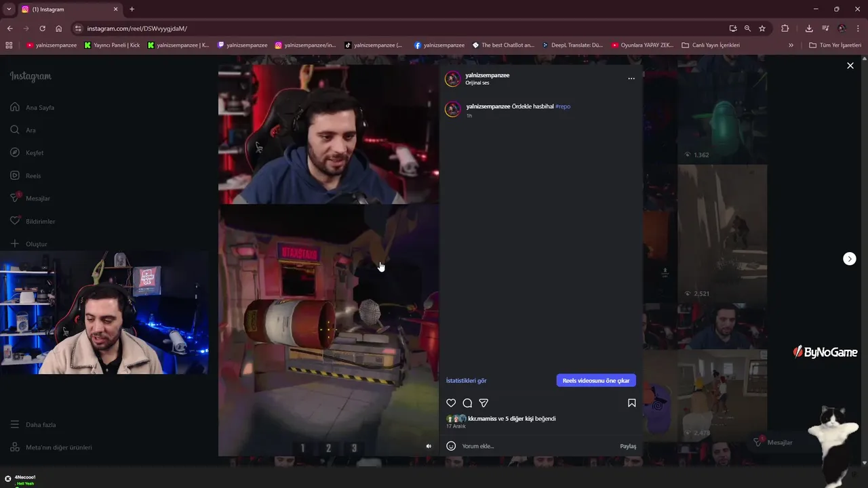Open the tab search dropdown
Viewport: 868px width, 488px height.
coord(9,9)
